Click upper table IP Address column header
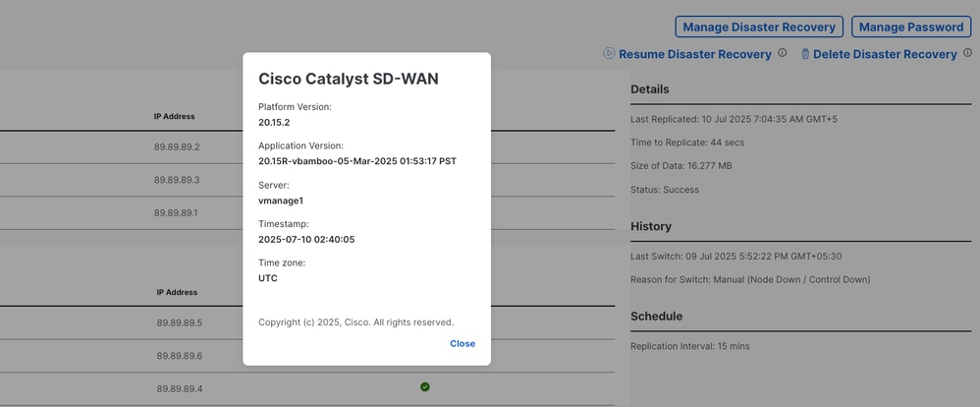Screen dimensions: 980x407 point(175,116)
